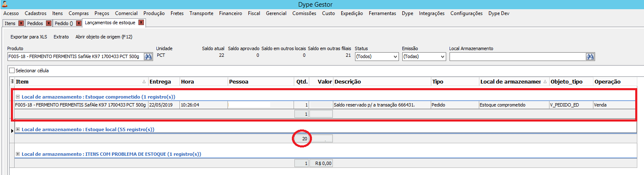Click the Pessoa column header
Image resolution: width=644 pixels, height=175 pixels.
(261, 81)
